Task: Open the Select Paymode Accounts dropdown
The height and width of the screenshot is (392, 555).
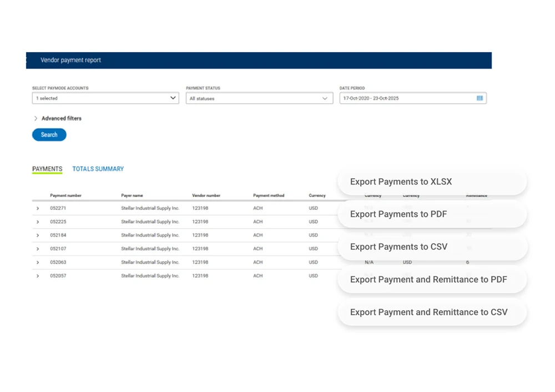Action: click(x=105, y=98)
